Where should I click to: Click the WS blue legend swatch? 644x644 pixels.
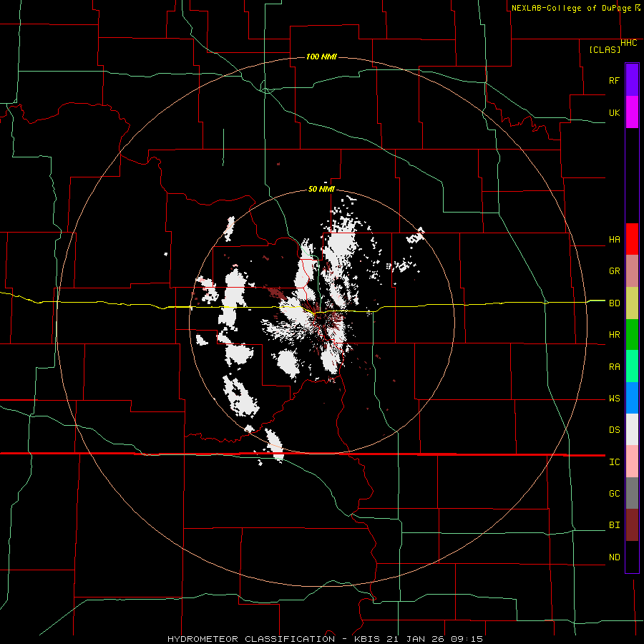(632, 398)
